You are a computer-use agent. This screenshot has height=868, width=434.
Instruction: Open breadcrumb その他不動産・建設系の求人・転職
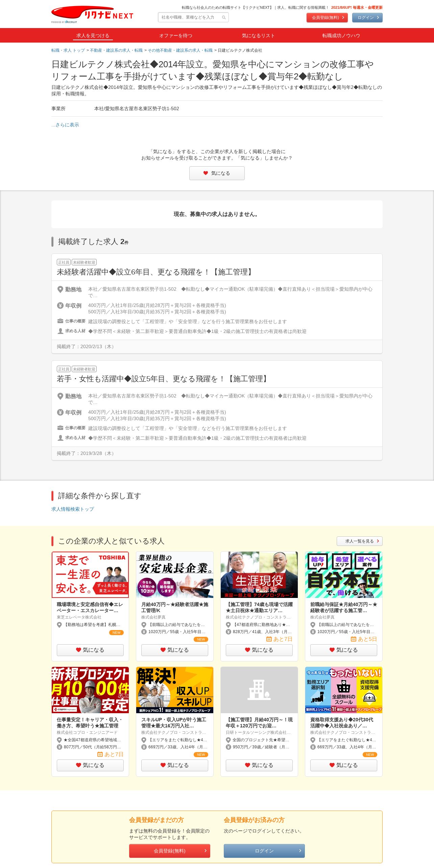(x=180, y=50)
